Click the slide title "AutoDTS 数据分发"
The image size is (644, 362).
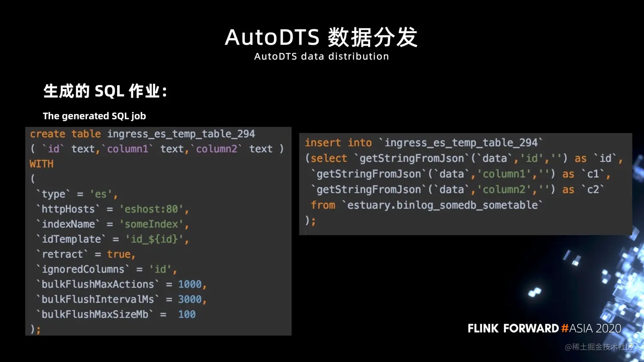click(321, 37)
